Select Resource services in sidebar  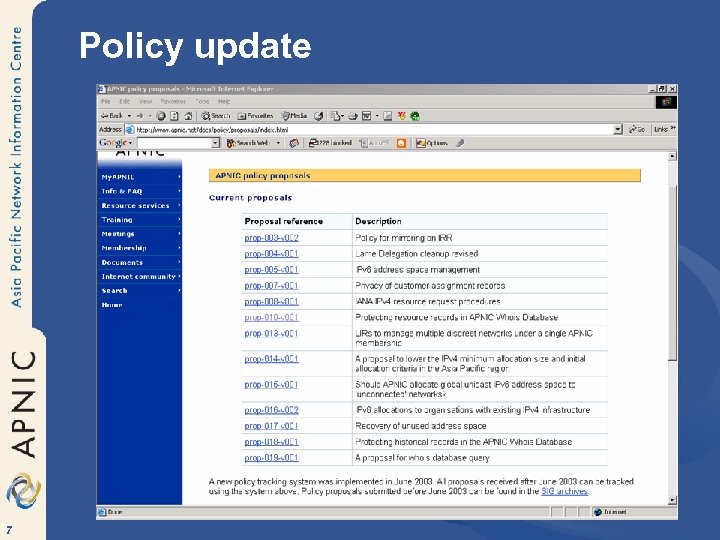point(140,206)
